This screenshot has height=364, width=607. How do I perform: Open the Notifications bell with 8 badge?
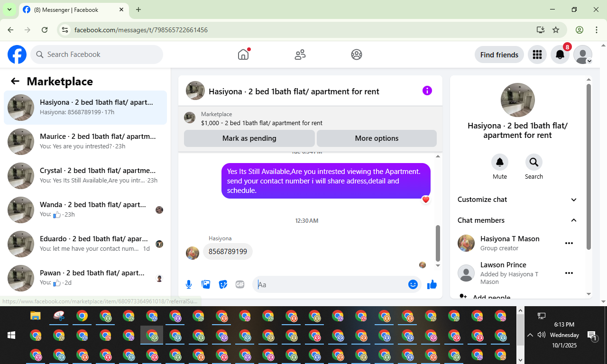tap(560, 55)
